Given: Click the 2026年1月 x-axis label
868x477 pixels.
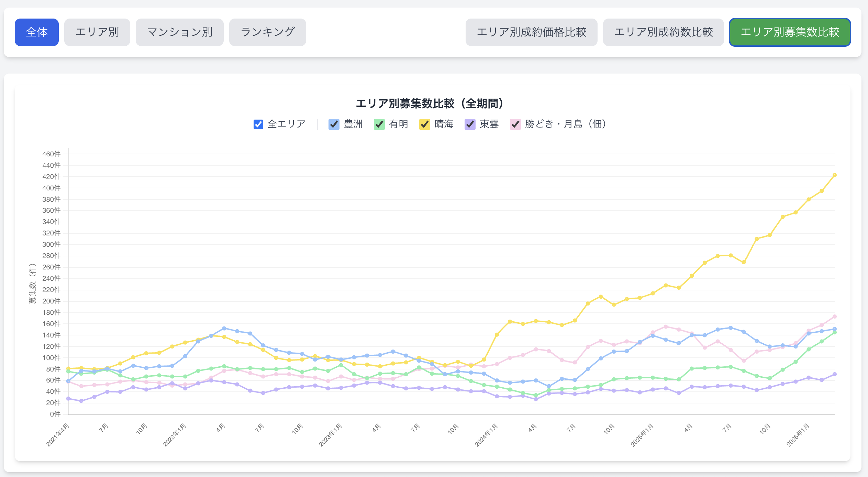Looking at the screenshot, I should click(798, 435).
